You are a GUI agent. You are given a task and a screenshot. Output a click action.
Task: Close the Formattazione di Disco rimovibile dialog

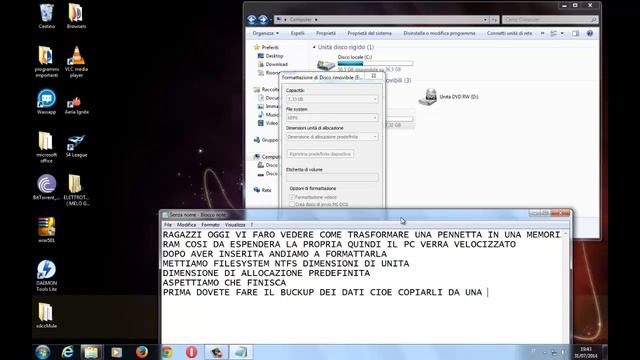pos(373,76)
